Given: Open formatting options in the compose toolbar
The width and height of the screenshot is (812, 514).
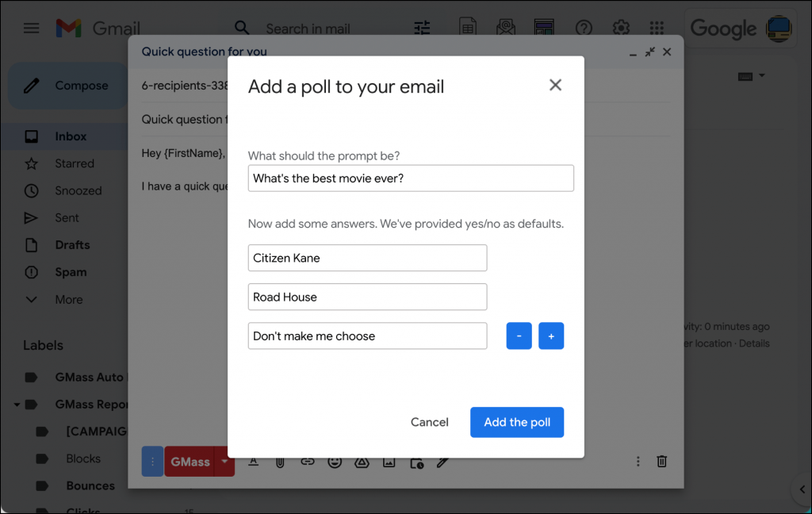Looking at the screenshot, I should 254,461.
